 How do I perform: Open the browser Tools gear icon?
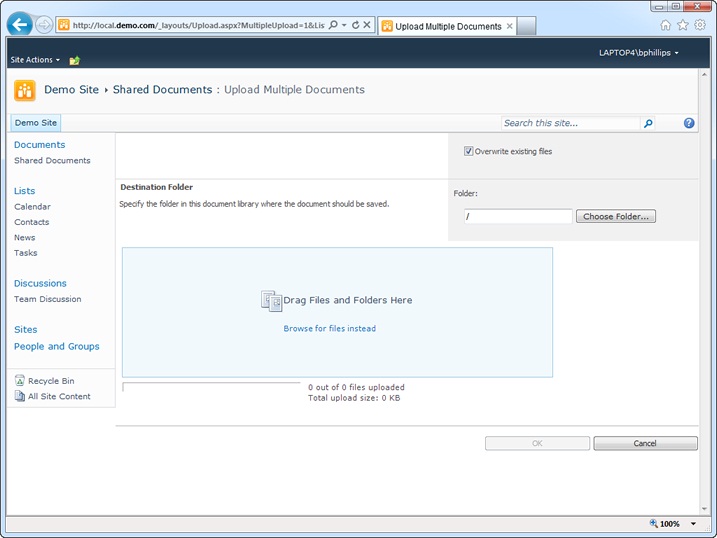[x=700, y=25]
